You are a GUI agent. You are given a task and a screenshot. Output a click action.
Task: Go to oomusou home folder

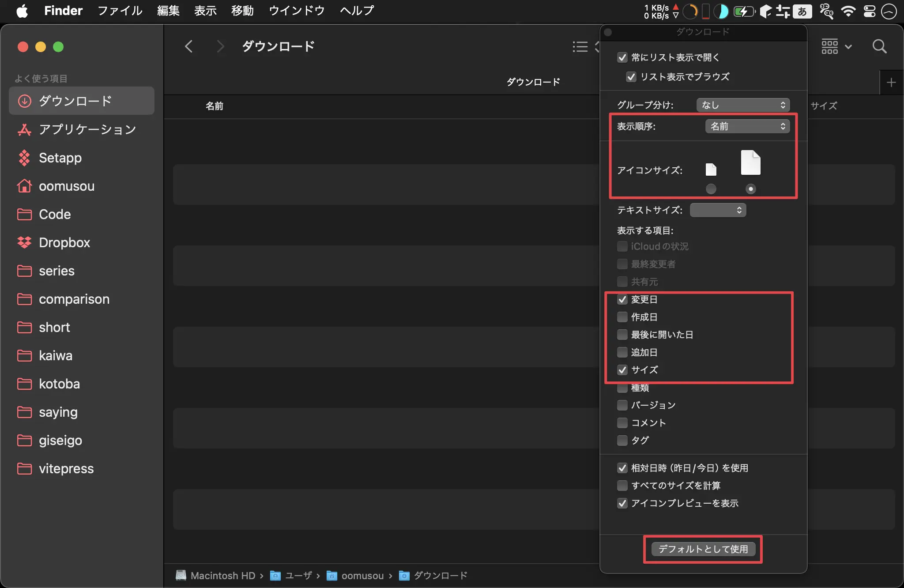point(82,186)
